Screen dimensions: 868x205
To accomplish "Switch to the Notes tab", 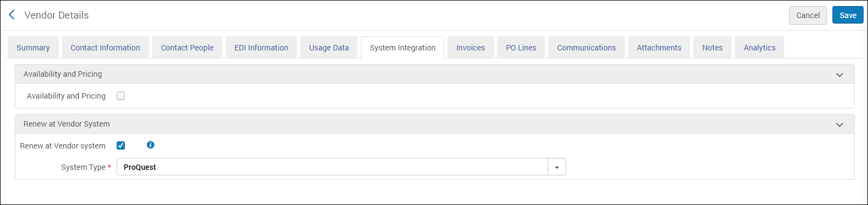I will point(712,48).
